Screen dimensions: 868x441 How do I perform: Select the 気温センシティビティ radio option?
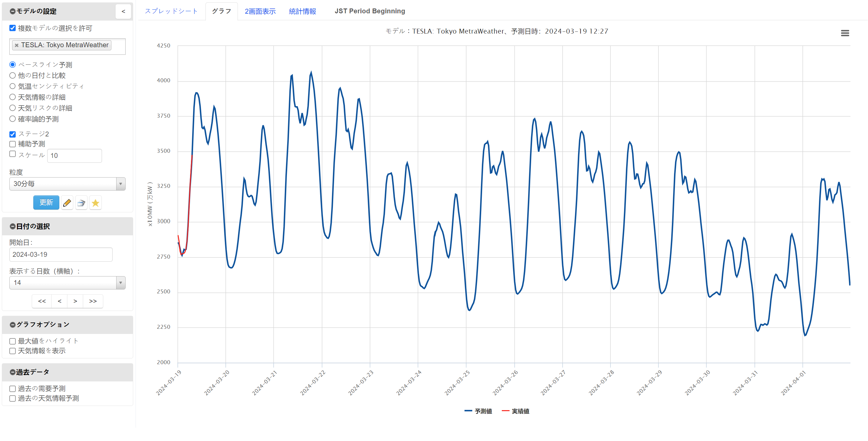coord(12,86)
